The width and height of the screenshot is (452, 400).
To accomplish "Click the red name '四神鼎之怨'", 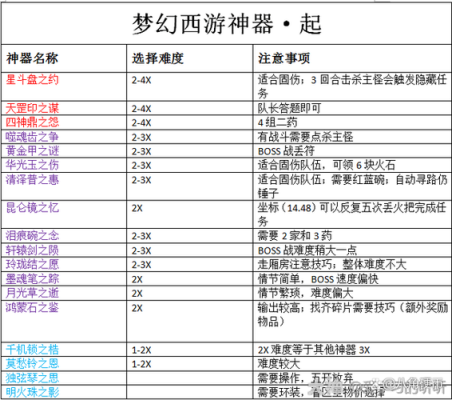I will pyautogui.click(x=32, y=122).
